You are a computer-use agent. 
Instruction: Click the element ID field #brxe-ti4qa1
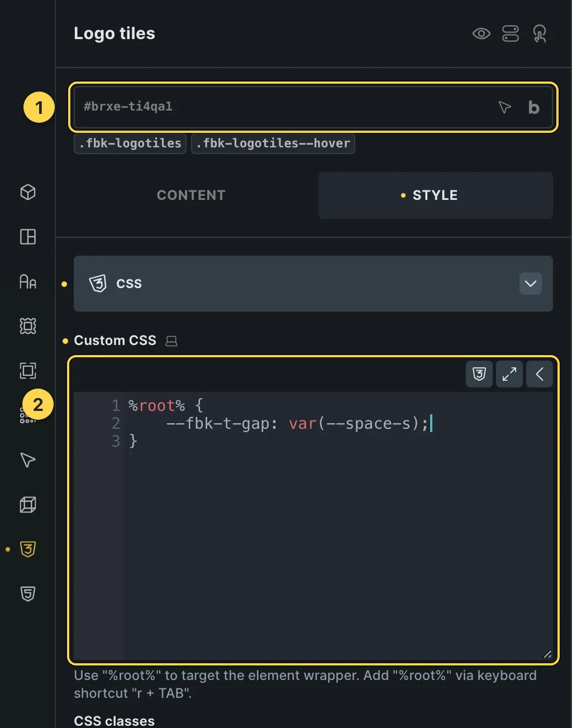click(313, 107)
